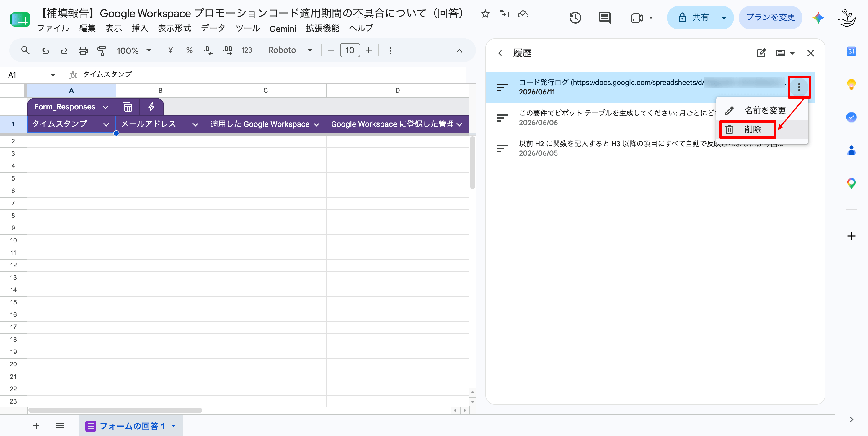Open the タイムスタンプ column filter dropdown

[106, 124]
